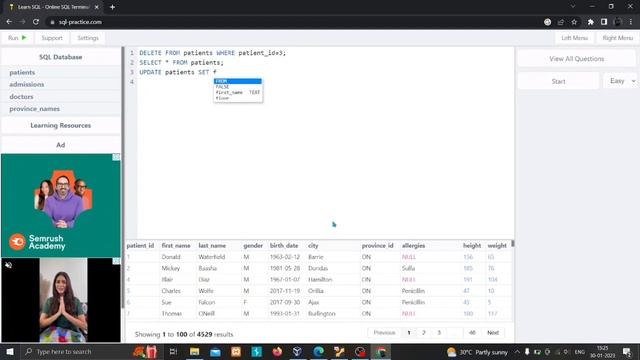The height and width of the screenshot is (360, 640).
Task: Click the results table vertical scrollbar
Action: click(x=513, y=243)
